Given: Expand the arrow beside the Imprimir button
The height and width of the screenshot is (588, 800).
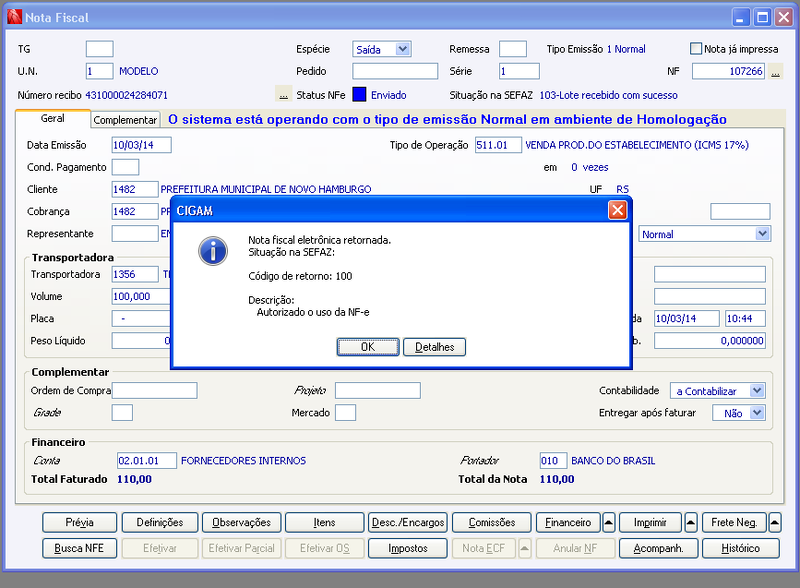Looking at the screenshot, I should 690,522.
